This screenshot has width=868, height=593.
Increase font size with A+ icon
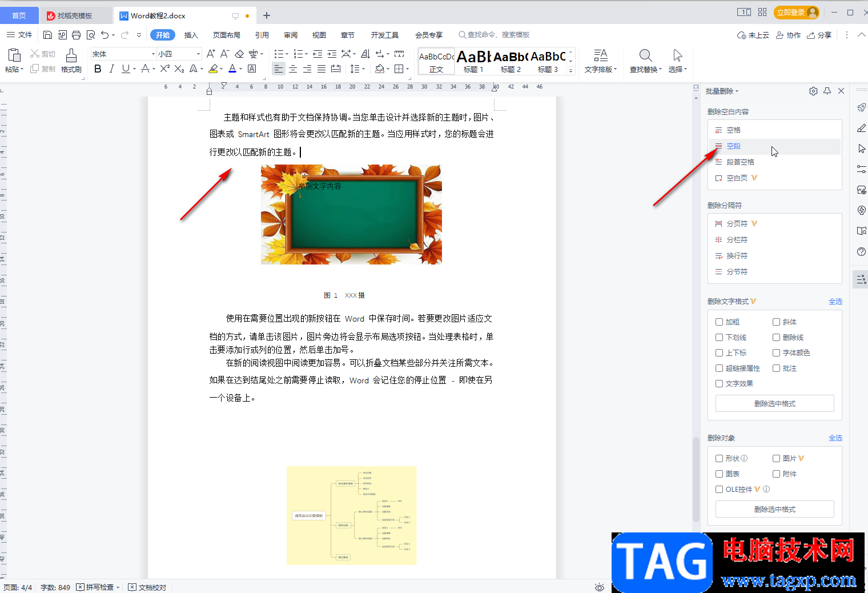coord(211,54)
